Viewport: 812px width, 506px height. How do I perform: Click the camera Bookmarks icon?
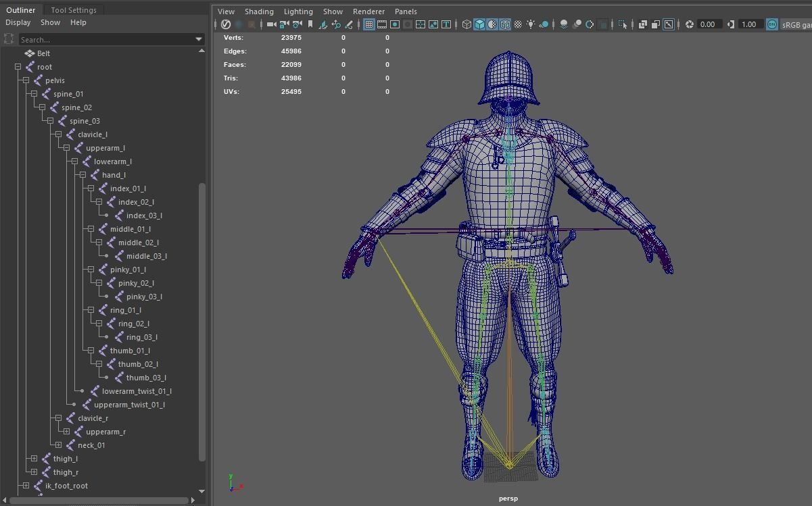pyautogui.click(x=310, y=24)
